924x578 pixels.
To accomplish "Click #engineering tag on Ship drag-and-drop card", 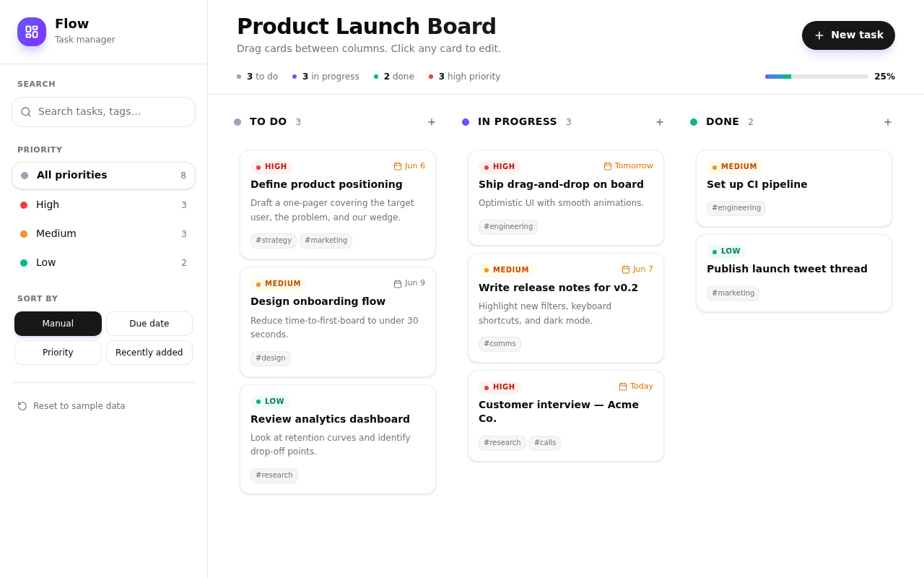I will 508,227.
